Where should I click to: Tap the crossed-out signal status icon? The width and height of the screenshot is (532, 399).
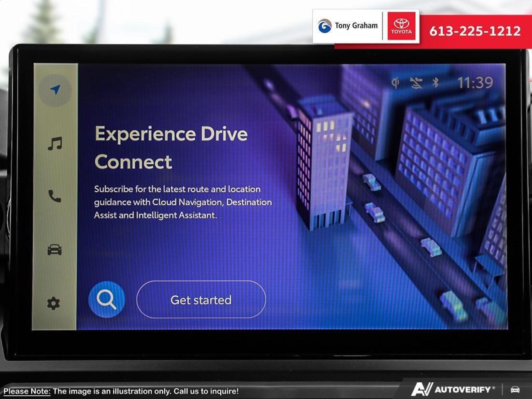[416, 83]
